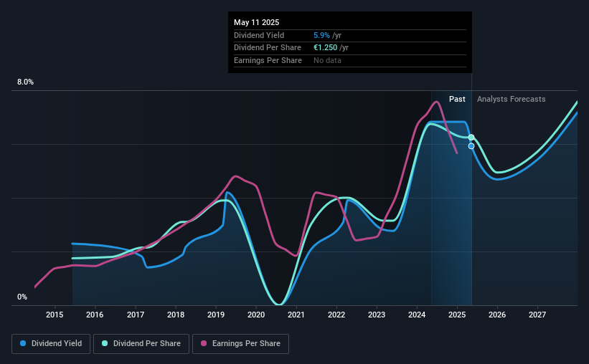Screen dimensions: 589x364
Task: Click the 8.0% y-axis label
Action: [x=25, y=82]
